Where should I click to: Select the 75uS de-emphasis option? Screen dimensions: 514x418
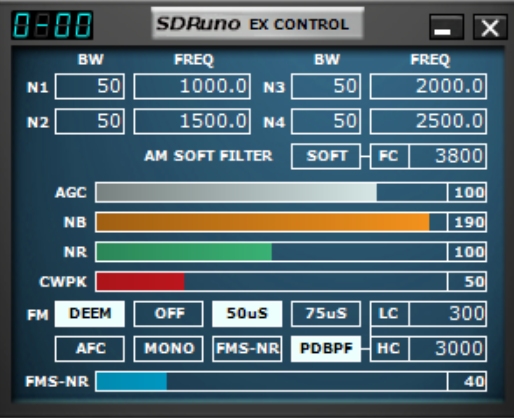[326, 314]
